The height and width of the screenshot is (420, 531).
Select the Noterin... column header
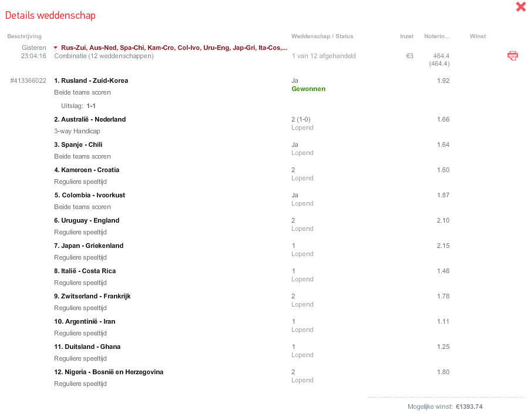(437, 36)
